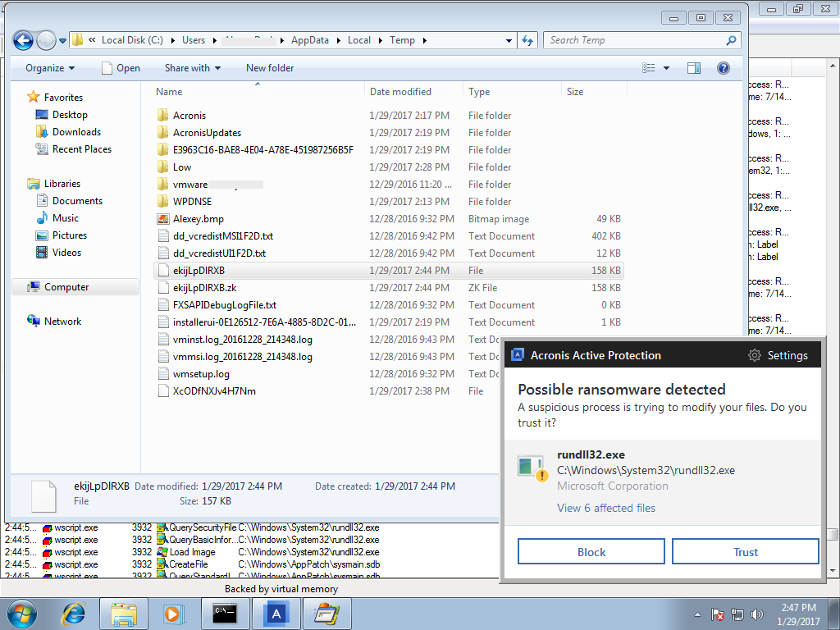Open Windows Media Player on taskbar
This screenshot has height=630, width=840.
(x=172, y=614)
